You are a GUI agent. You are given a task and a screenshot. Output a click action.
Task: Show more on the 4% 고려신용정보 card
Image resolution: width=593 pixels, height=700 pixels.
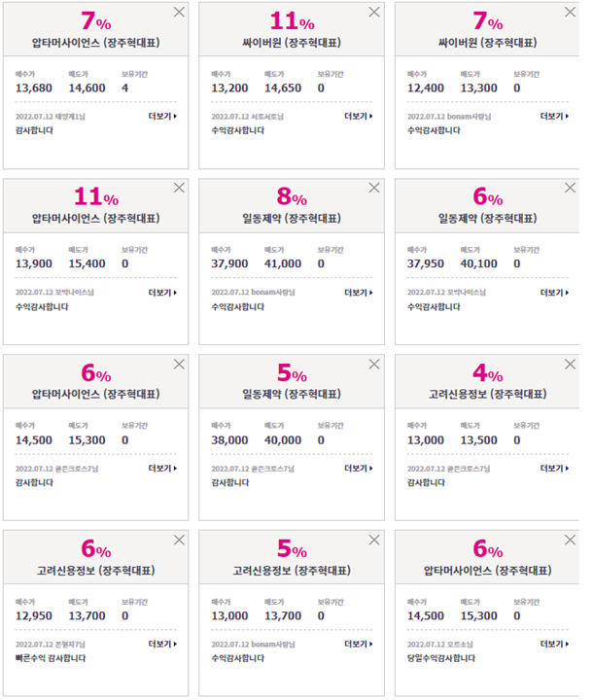(x=554, y=469)
